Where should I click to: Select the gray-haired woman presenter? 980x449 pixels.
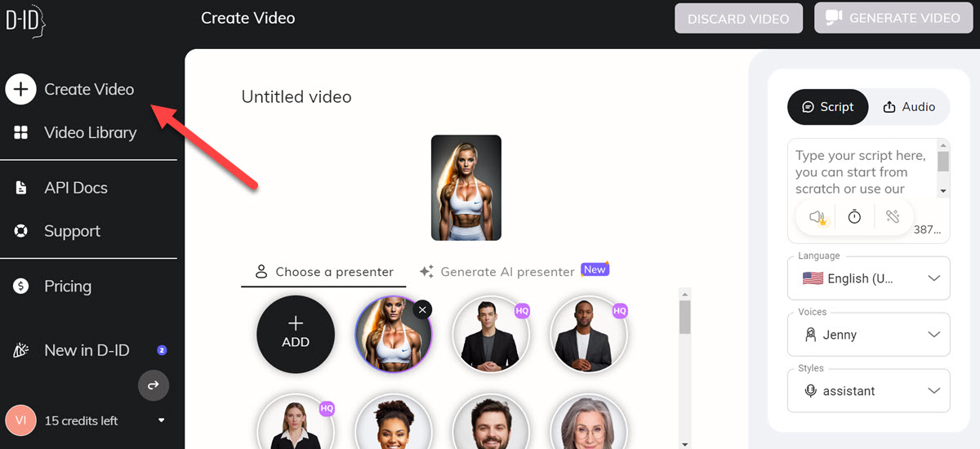(589, 422)
